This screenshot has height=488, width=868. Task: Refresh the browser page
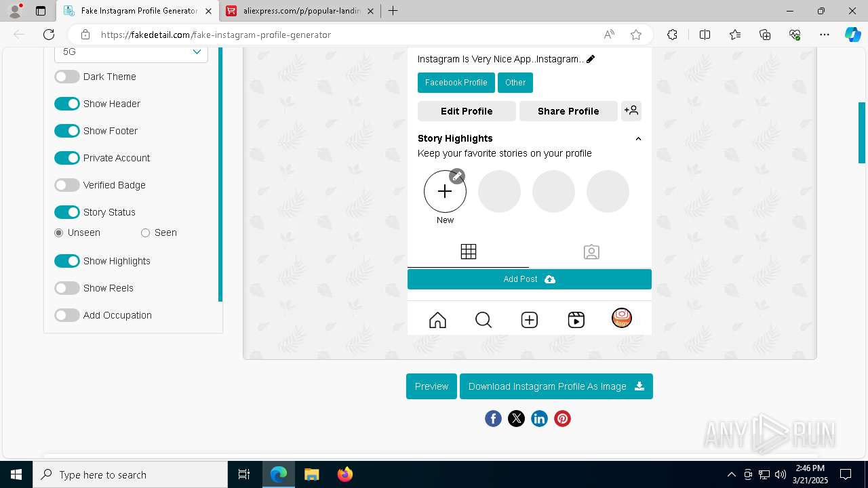pyautogui.click(x=49, y=35)
